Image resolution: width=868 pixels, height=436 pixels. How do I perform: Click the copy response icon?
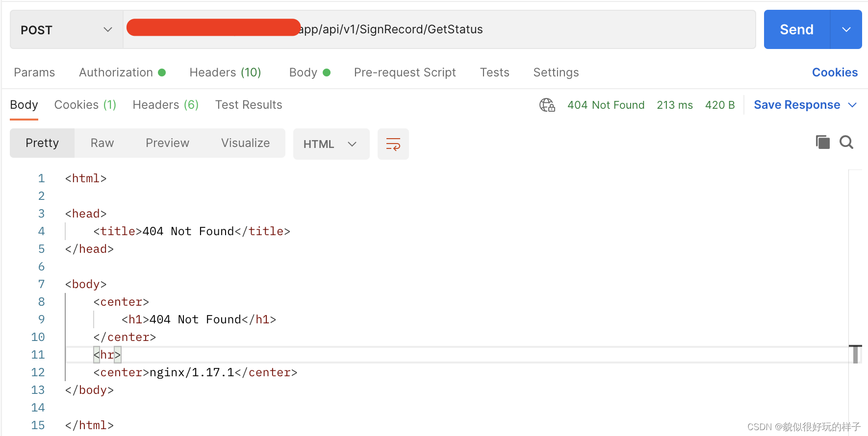[x=822, y=142]
